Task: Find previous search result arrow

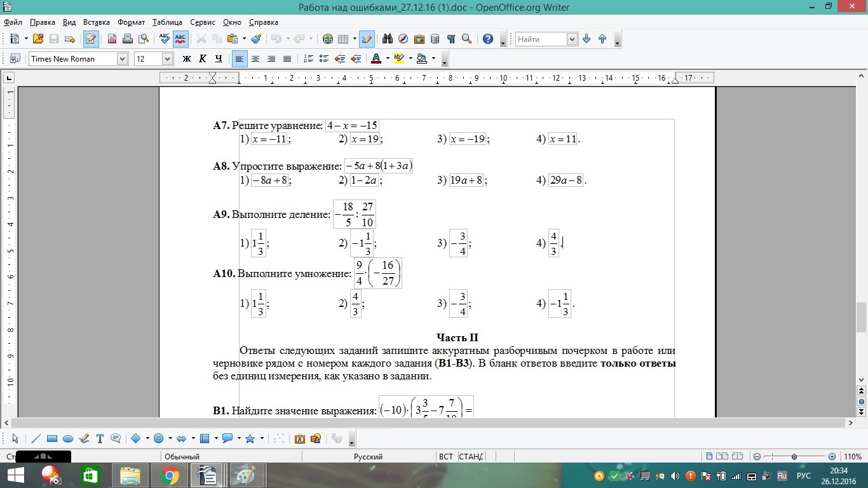Action: (602, 39)
